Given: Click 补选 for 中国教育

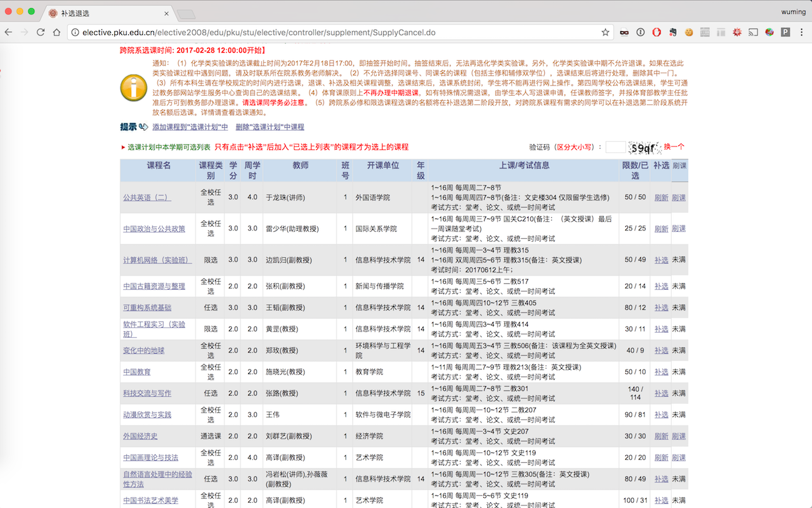Looking at the screenshot, I should (661, 372).
